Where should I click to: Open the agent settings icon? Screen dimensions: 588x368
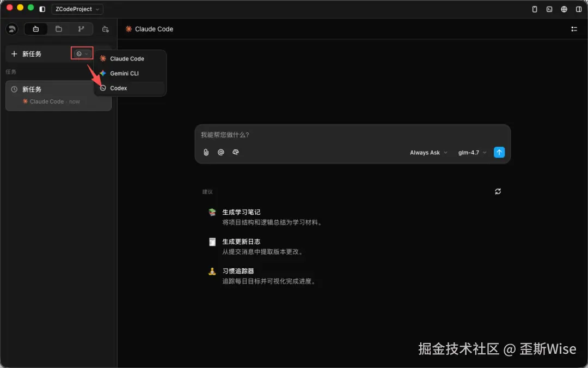click(x=106, y=29)
